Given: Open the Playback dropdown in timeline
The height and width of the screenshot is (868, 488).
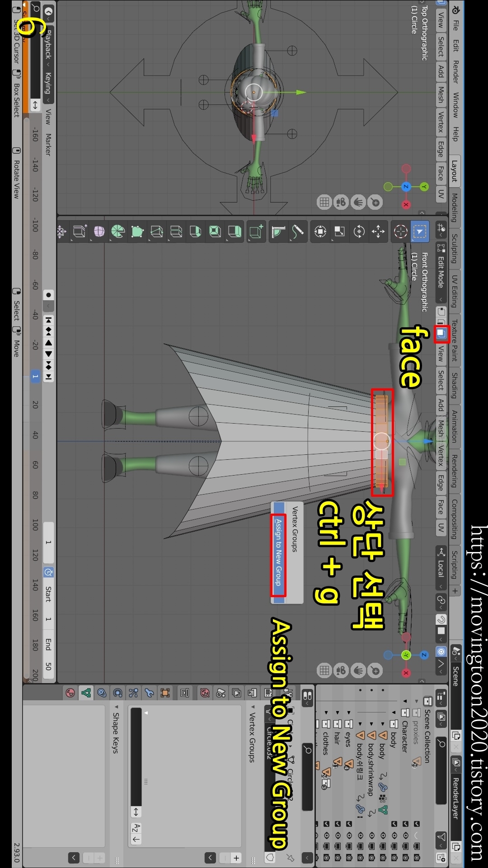Looking at the screenshot, I should (x=48, y=47).
